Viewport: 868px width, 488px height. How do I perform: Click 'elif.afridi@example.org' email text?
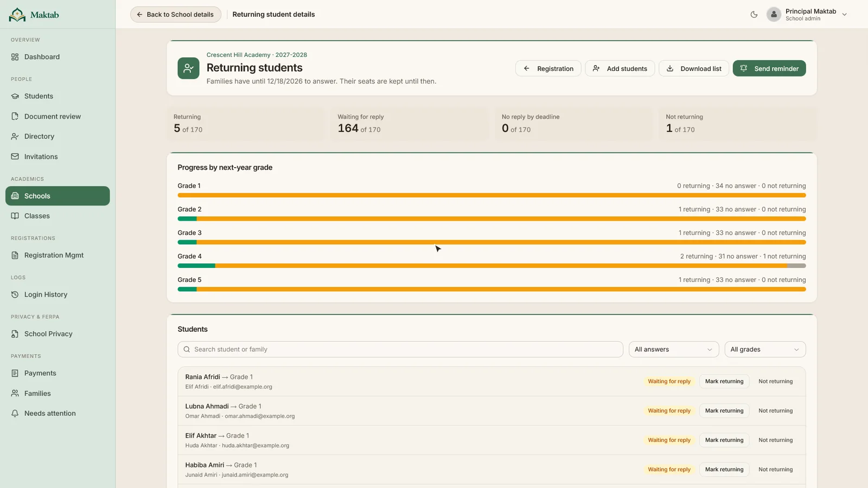pyautogui.click(x=242, y=387)
